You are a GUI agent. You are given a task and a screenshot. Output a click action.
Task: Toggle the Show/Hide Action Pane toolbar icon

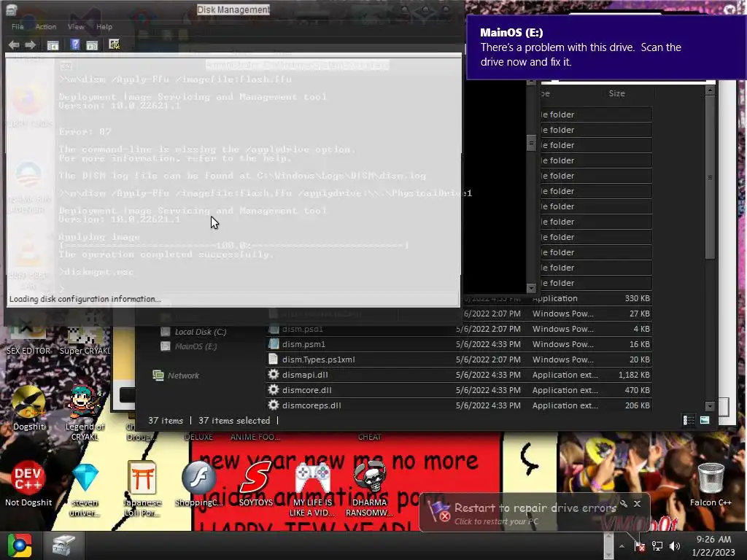pyautogui.click(x=92, y=45)
